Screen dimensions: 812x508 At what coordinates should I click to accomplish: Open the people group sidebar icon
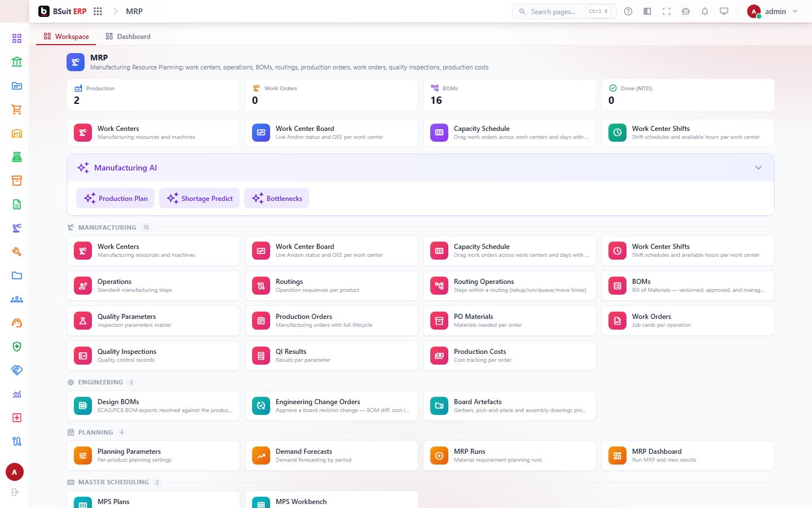17,299
